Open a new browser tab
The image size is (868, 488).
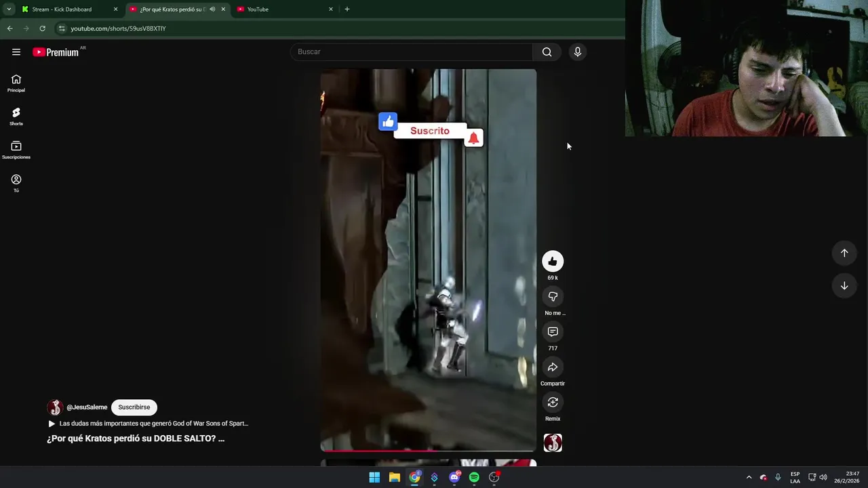coord(347,9)
